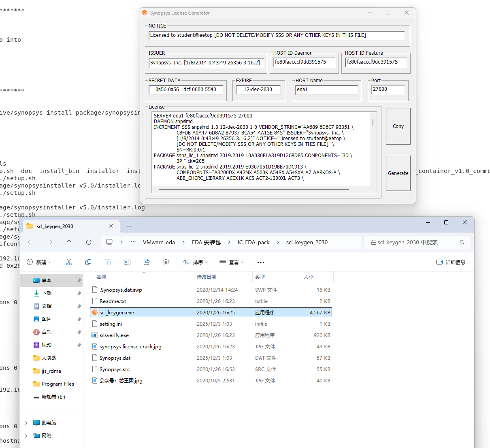Viewport: 490px width, 448px height.
Task: Edit the NOTICE text field
Action: pyautogui.click(x=277, y=36)
